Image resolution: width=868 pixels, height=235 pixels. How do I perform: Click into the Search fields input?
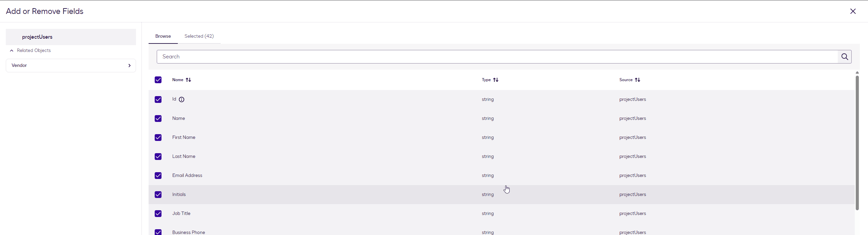click(496, 57)
